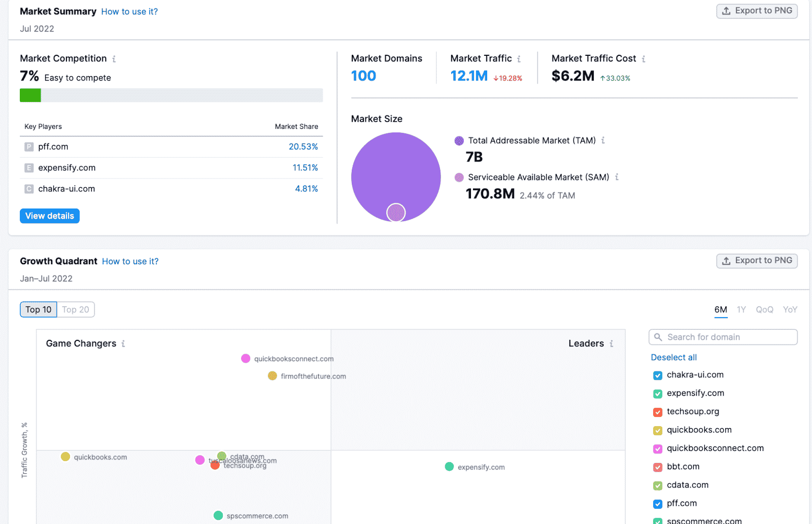This screenshot has height=524, width=812.
Task: Click the Market Traffic Cost value $6.2M
Action: pyautogui.click(x=573, y=76)
